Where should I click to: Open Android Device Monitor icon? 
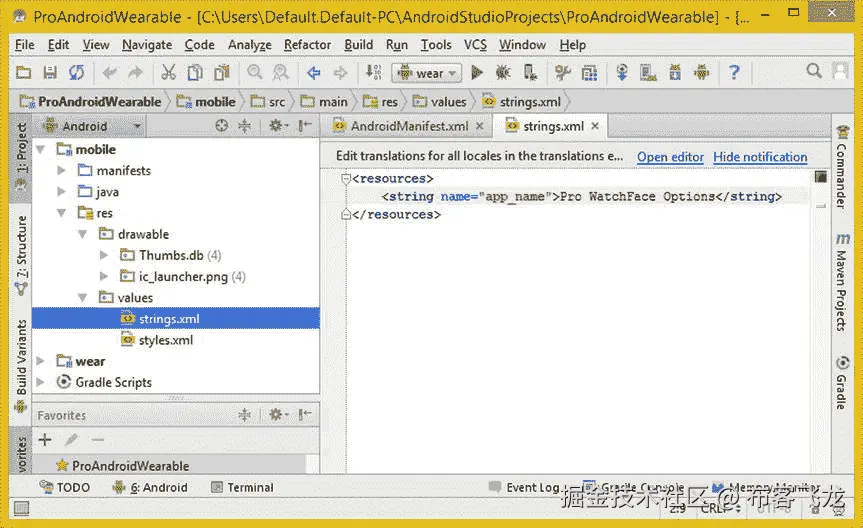[x=702, y=72]
